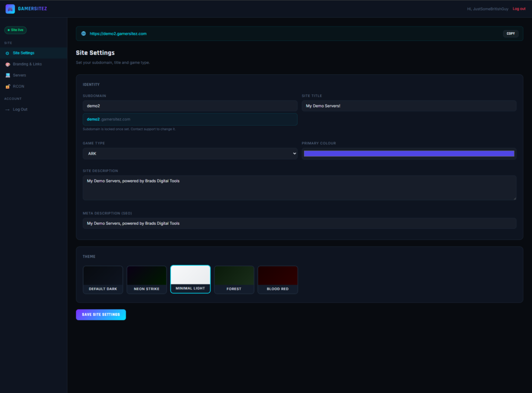Click the arrow icon next to Log Out

click(7, 110)
